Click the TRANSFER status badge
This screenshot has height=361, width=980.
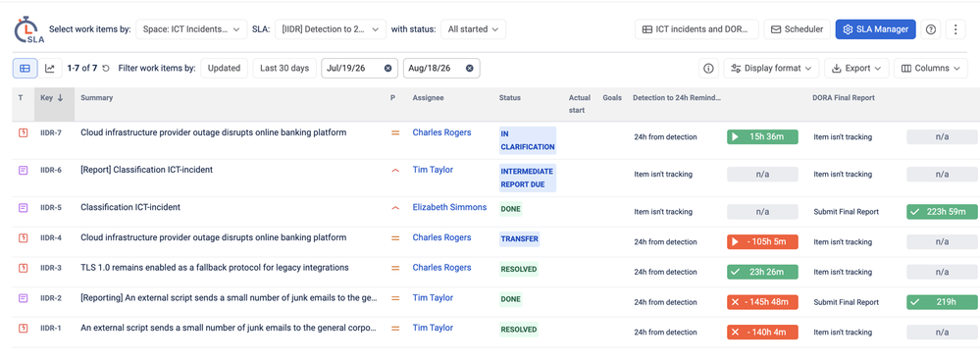(519, 238)
